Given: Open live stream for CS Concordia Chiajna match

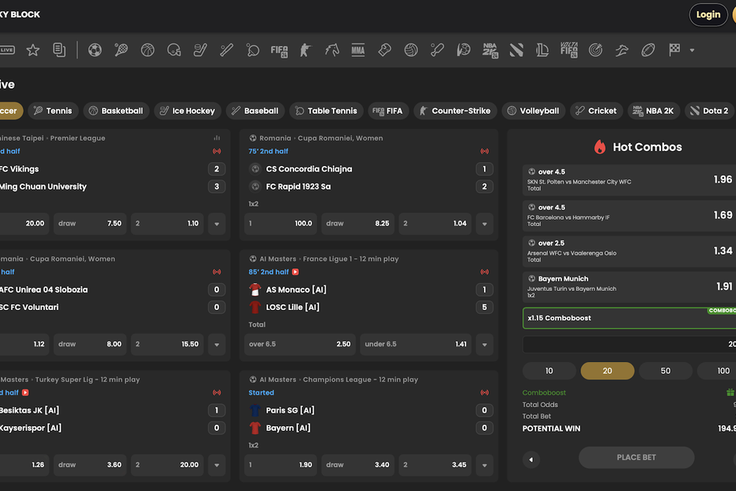Looking at the screenshot, I should (484, 151).
